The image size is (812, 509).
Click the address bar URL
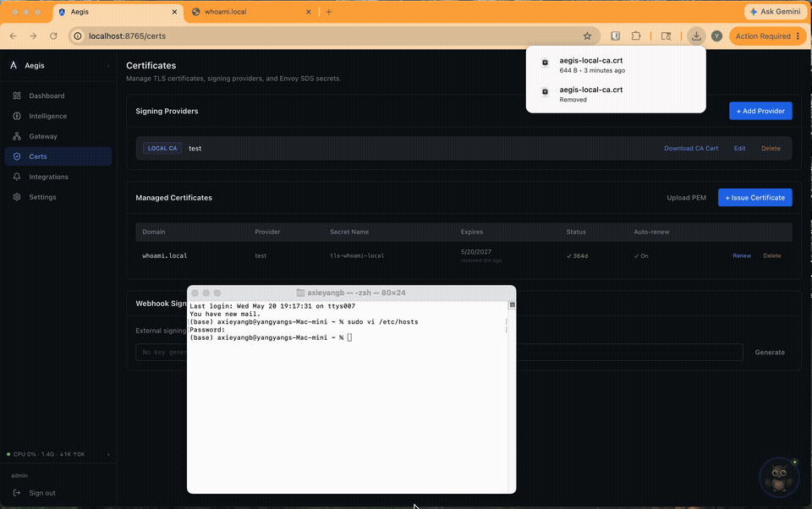[x=128, y=36]
